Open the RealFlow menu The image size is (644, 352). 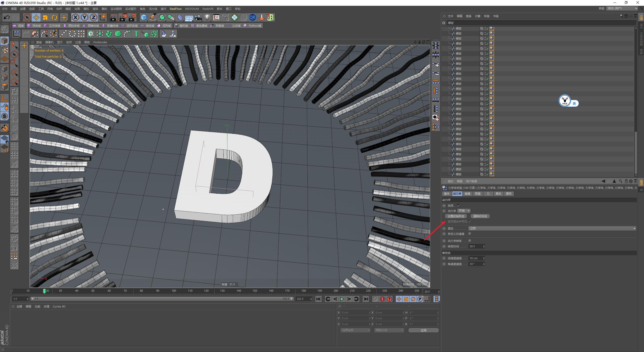pos(176,9)
